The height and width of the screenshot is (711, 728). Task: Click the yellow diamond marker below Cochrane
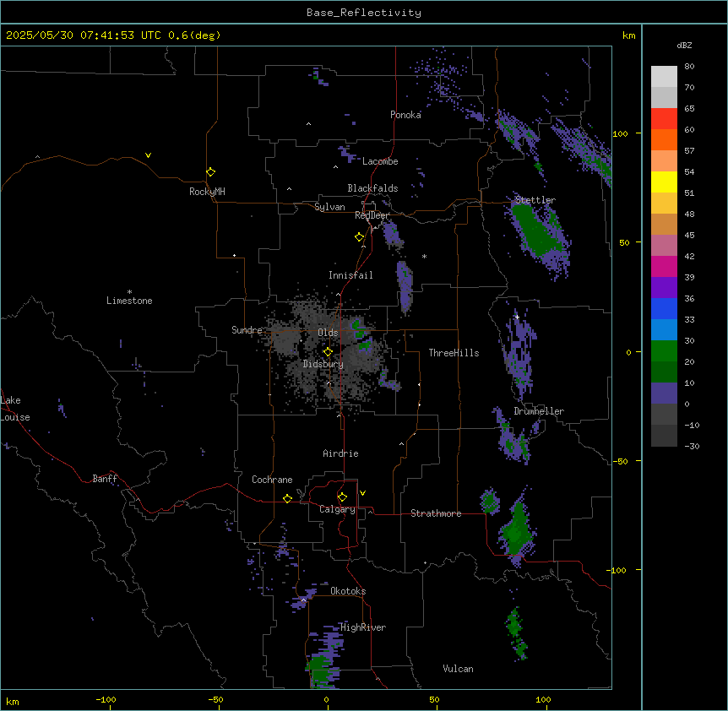[287, 498]
